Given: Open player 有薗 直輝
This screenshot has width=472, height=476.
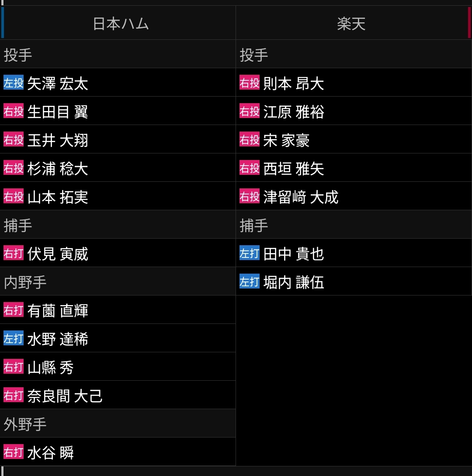Looking at the screenshot, I should [x=58, y=311].
